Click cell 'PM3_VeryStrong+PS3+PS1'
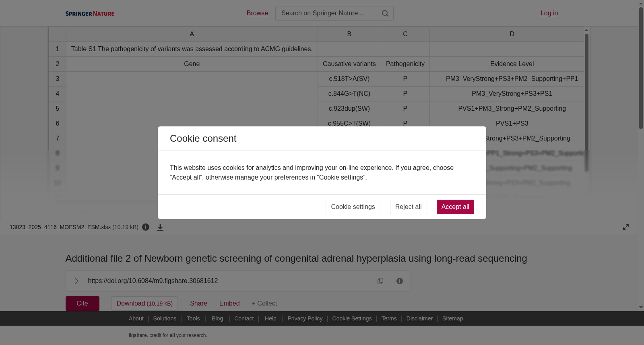 [507, 94]
